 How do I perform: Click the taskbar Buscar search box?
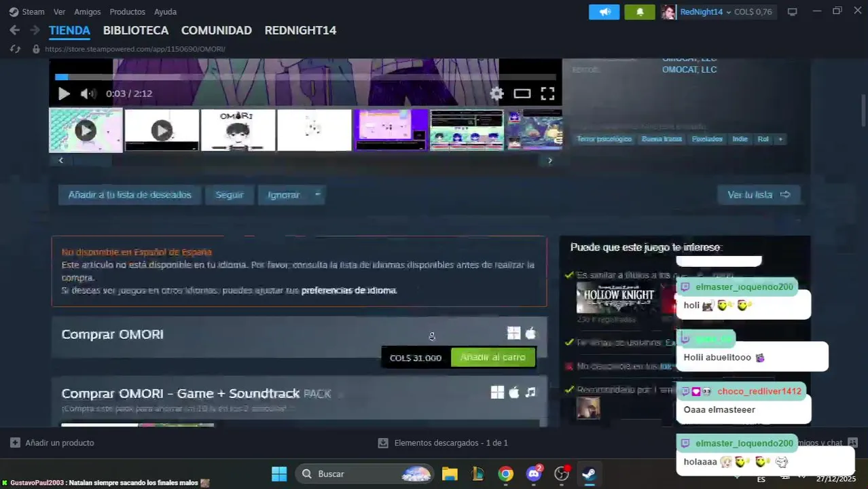[x=365, y=474]
